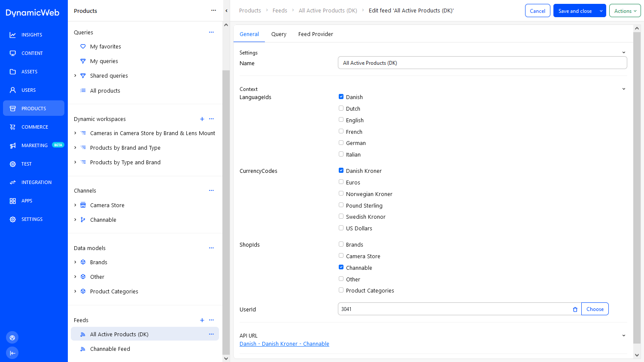644x362 pixels.
Task: Click the Cancel button
Action: [538, 11]
